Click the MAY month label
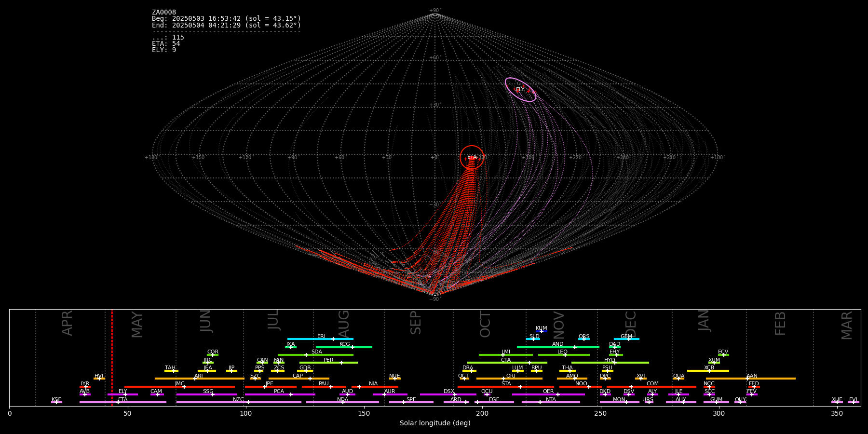Image resolution: width=868 pixels, height=434 pixels. point(137,325)
